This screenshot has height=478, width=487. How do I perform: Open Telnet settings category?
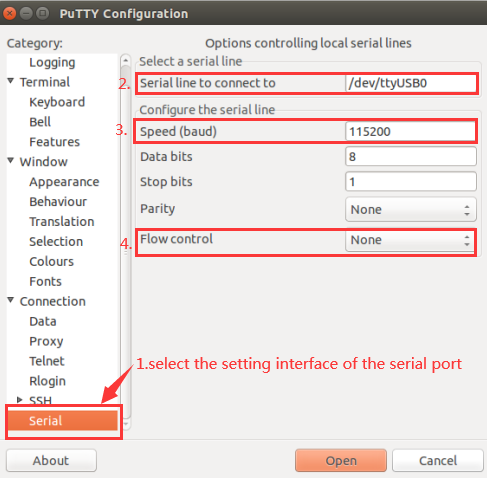point(47,361)
